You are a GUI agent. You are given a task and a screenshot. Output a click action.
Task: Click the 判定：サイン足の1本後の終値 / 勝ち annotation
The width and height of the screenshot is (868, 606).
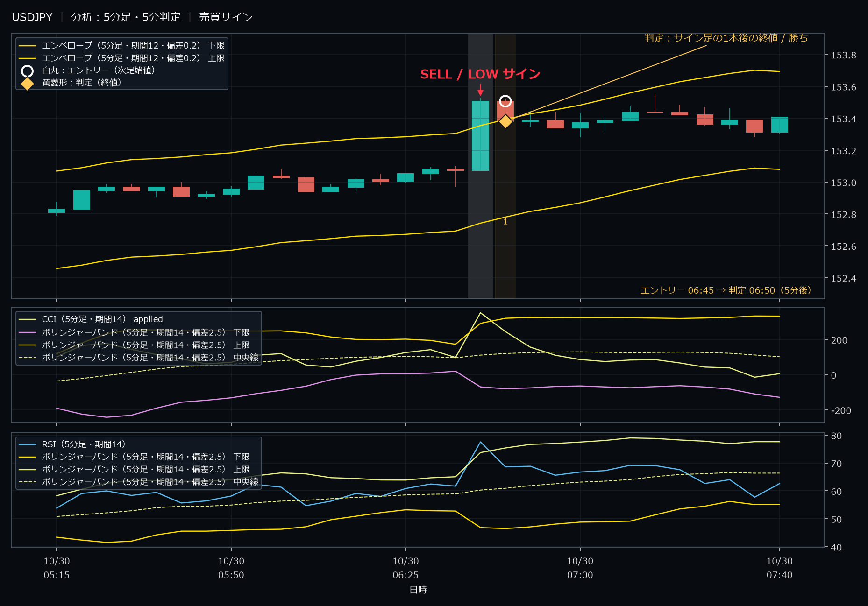tap(726, 38)
